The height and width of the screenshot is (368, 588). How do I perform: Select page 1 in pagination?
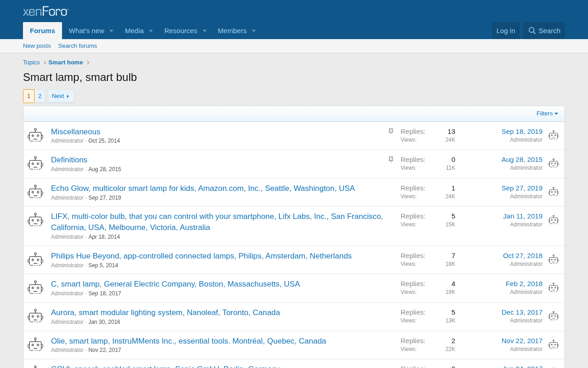click(28, 96)
